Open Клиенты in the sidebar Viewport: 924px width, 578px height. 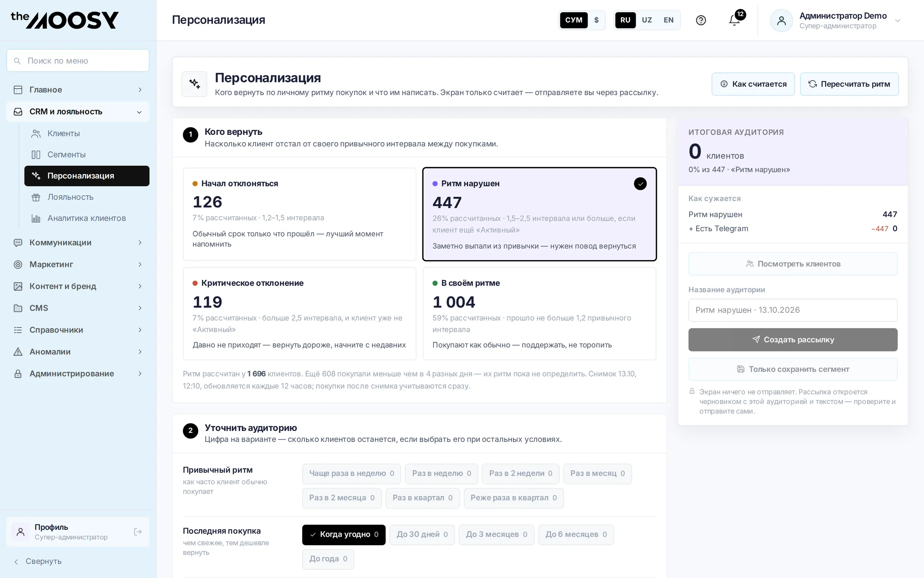[x=87, y=134]
